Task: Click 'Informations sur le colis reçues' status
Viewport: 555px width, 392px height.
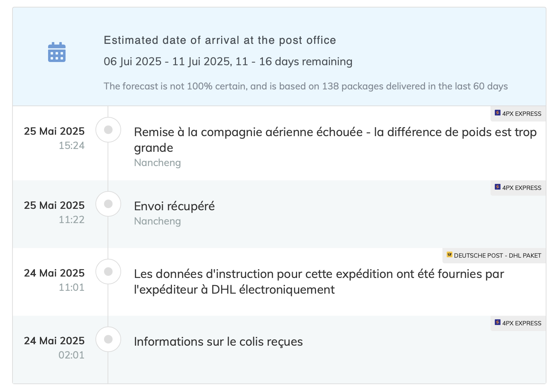Action: (218, 342)
